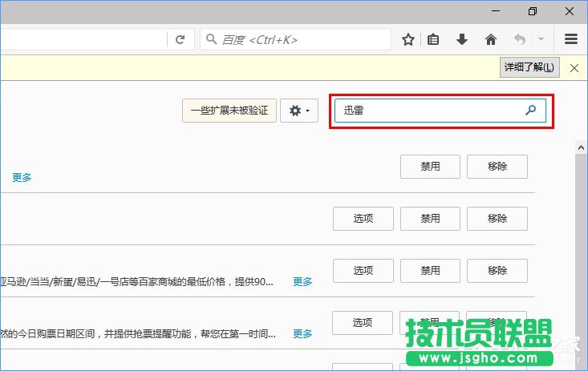Click 禁用 in the second extension row
The width and height of the screenshot is (588, 371).
(430, 219)
